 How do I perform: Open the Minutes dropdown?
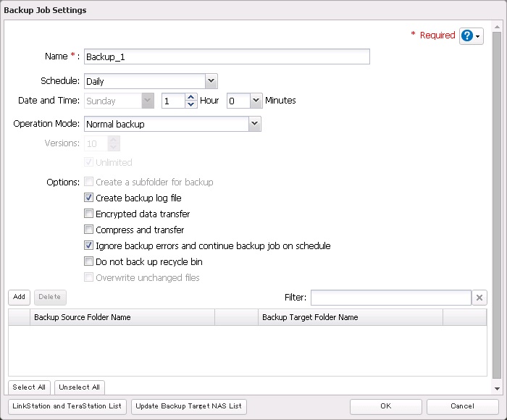click(x=245, y=101)
